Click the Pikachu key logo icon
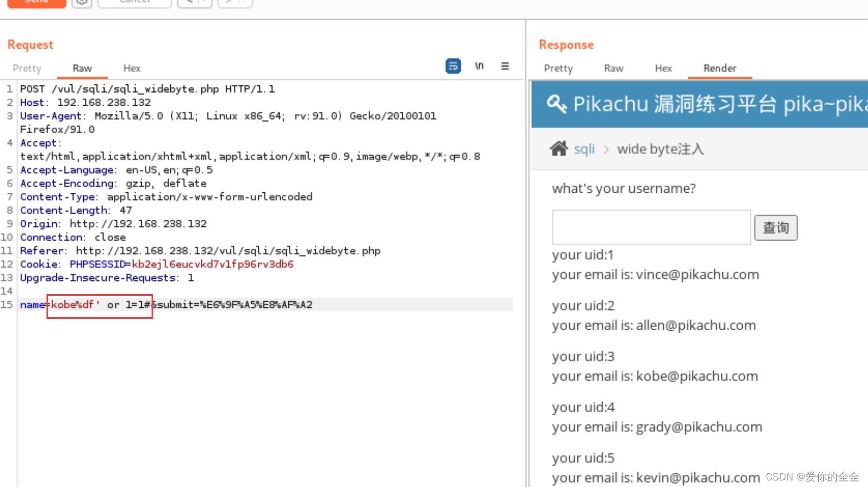The height and width of the screenshot is (487, 868). click(557, 104)
